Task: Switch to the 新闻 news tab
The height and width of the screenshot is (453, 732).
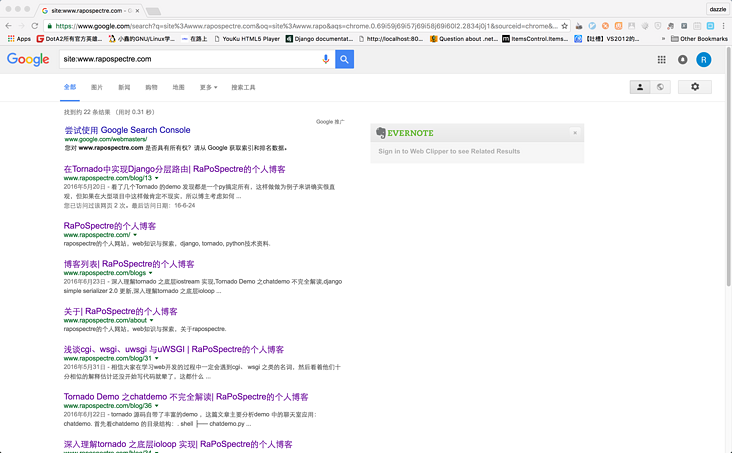Action: 124,88
